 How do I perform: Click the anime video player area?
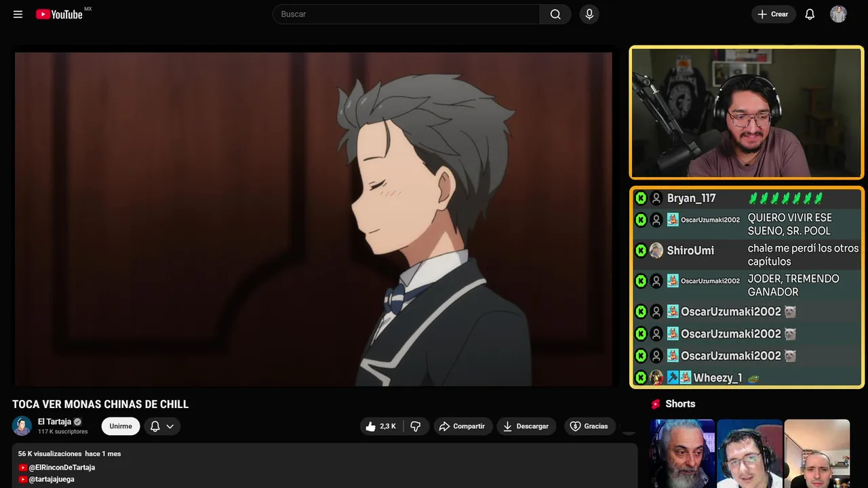pyautogui.click(x=313, y=219)
